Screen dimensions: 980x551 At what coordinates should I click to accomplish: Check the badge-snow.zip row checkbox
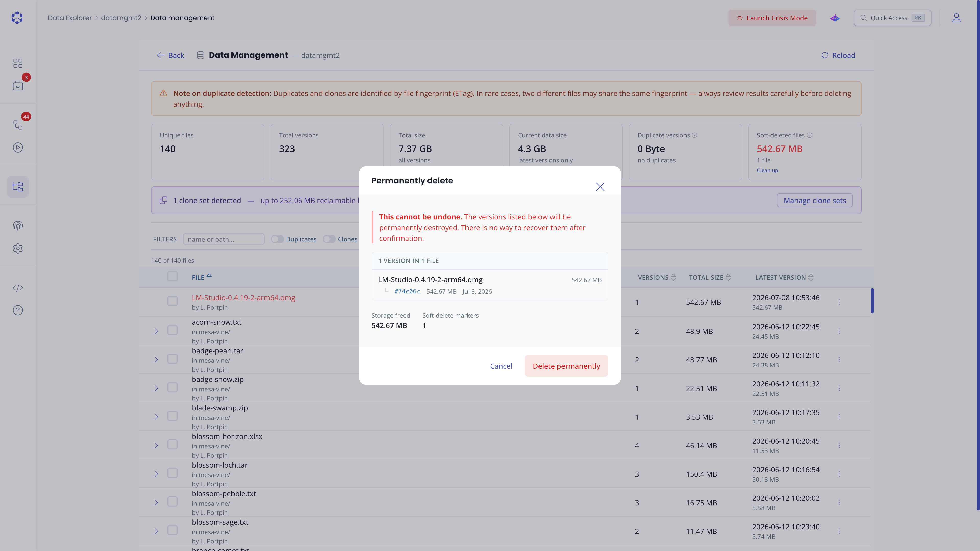pos(172,387)
